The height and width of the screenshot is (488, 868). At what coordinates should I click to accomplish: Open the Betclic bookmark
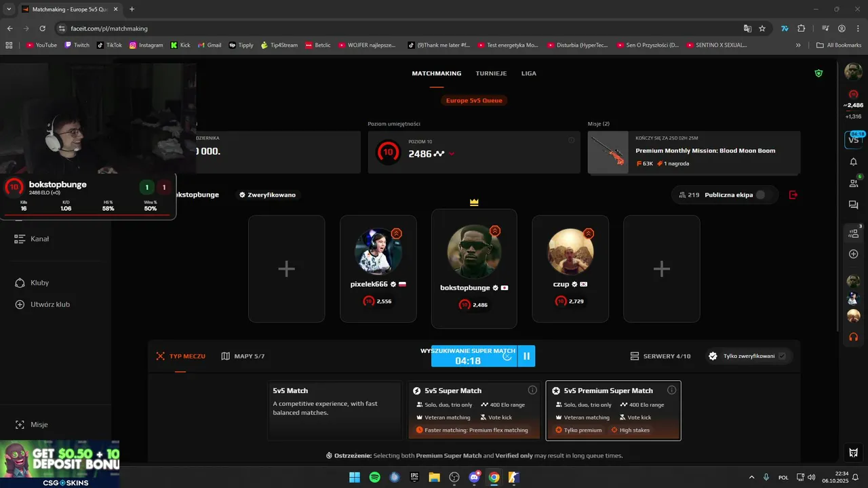[x=318, y=45]
